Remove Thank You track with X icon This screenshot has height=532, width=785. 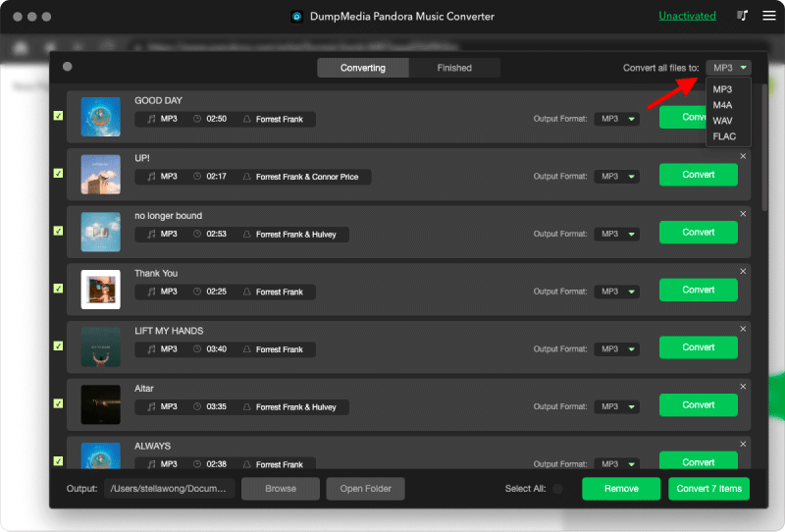click(743, 272)
